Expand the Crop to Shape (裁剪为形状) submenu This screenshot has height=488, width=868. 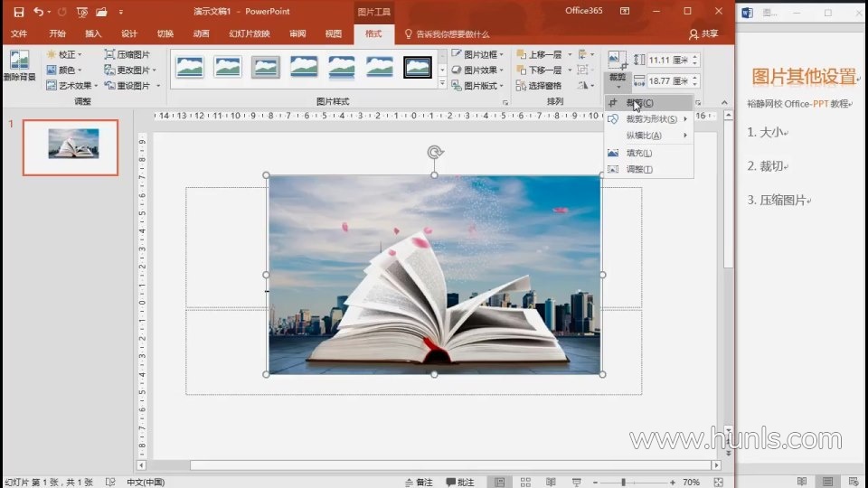649,119
